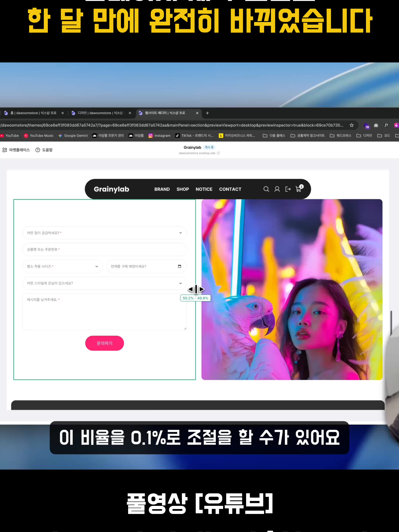Click the 상품명 또는 주문번호 input field
399x532 pixels.
pyautogui.click(x=104, y=249)
